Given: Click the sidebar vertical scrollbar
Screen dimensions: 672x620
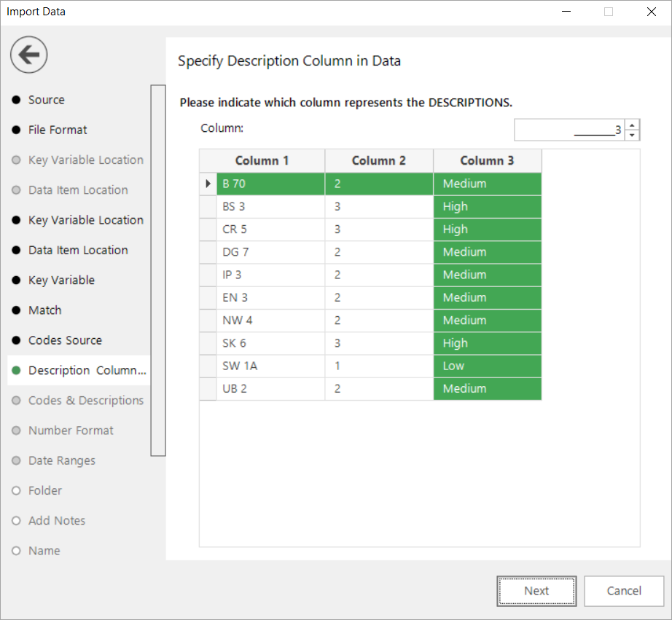Looking at the screenshot, I should [x=158, y=270].
